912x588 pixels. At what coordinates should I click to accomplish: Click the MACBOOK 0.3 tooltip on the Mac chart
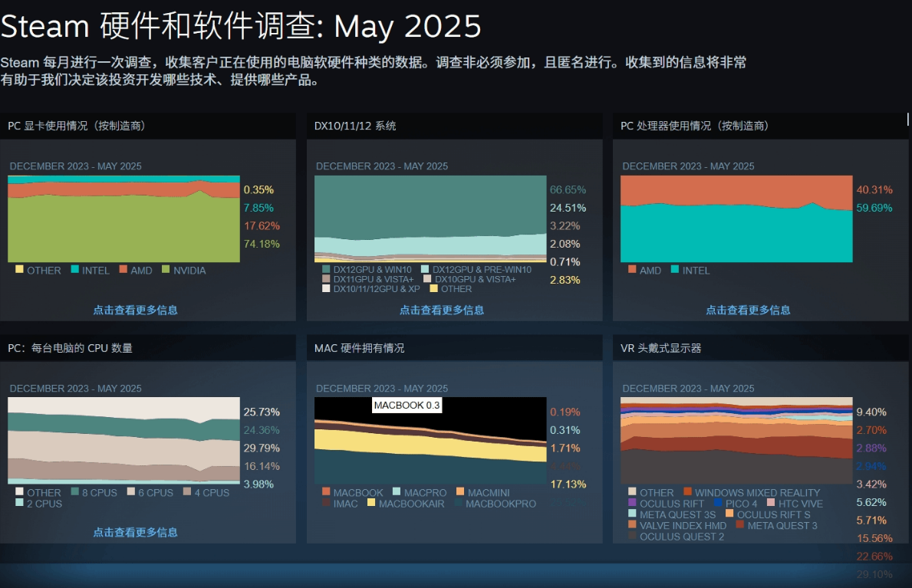coord(407,406)
